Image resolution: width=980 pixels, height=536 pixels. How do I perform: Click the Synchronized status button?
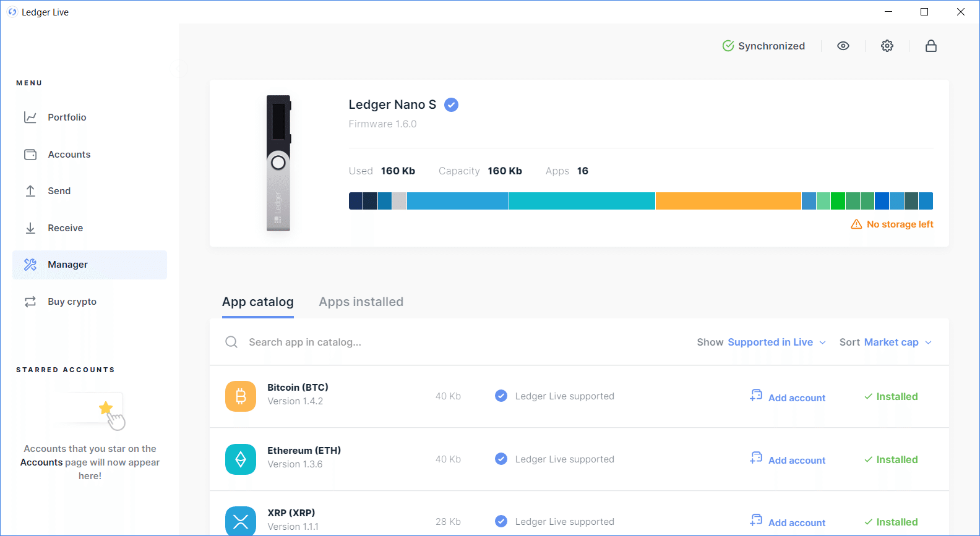click(764, 46)
